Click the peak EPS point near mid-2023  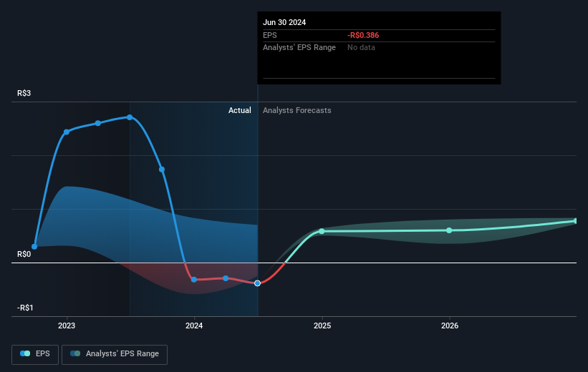130,117
